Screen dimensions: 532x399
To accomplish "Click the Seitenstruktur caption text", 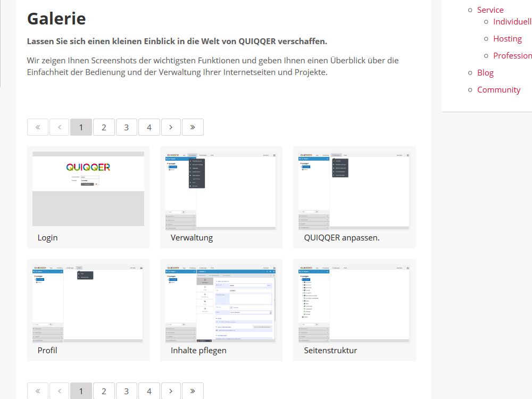I will (x=330, y=351).
